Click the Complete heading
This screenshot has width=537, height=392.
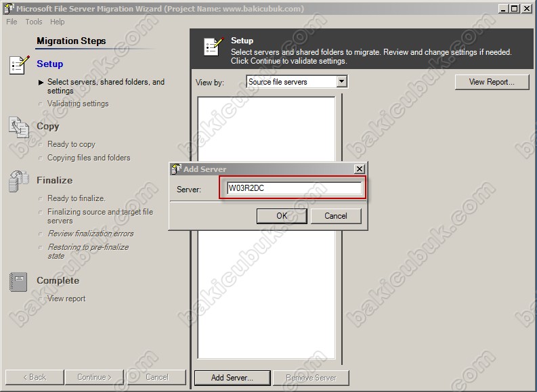58,280
